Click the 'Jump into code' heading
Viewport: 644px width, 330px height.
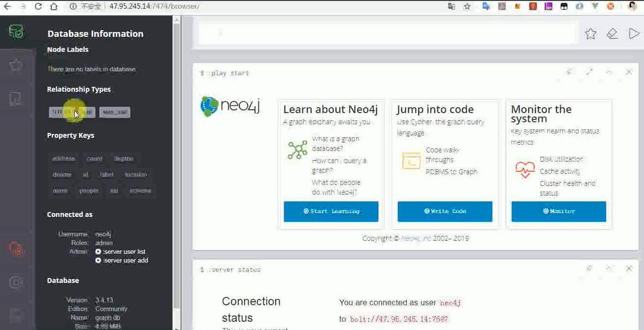click(435, 110)
